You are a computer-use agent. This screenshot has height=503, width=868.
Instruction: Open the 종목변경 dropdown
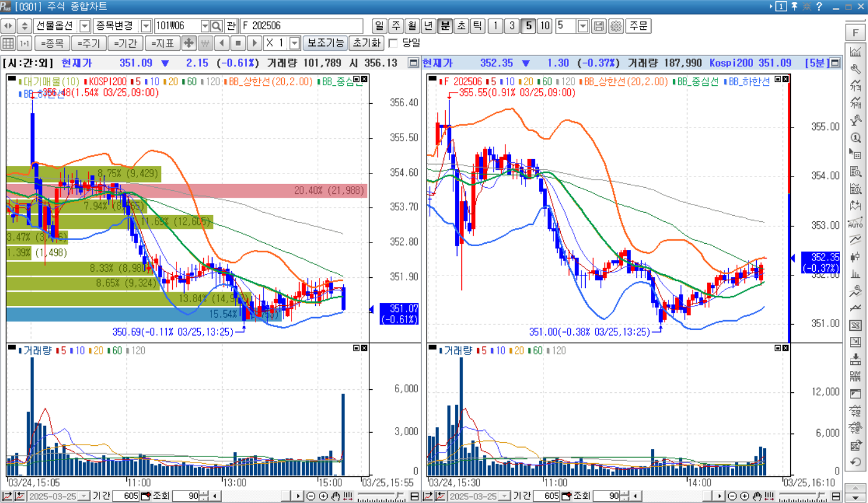(144, 25)
